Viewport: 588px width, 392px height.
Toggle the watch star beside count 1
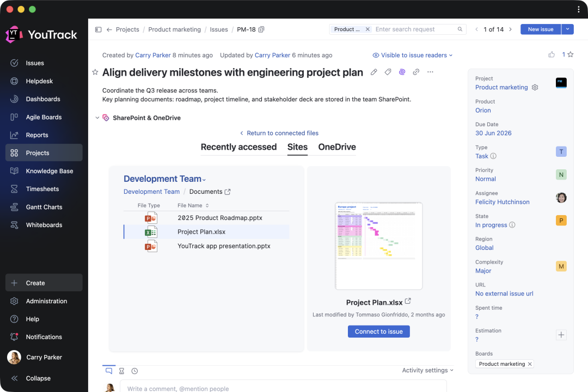[571, 55]
